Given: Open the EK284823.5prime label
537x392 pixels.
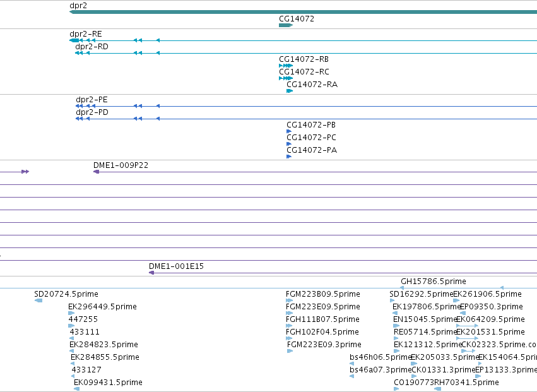Looking at the screenshot, I should (103, 345).
